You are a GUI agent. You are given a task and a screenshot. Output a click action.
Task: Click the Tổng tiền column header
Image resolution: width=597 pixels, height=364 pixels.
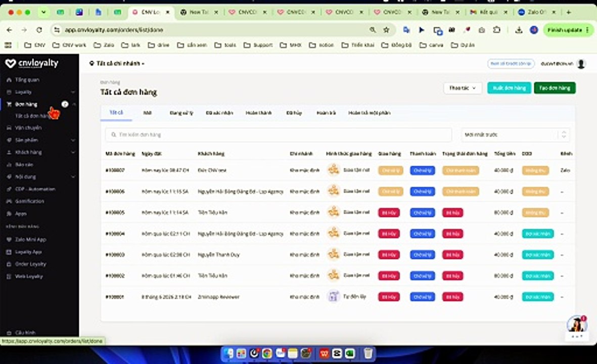[504, 154]
